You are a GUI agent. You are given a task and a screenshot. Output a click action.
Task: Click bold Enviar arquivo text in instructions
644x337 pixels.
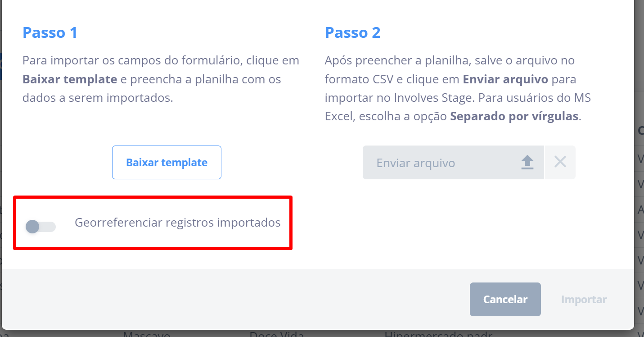click(x=505, y=80)
